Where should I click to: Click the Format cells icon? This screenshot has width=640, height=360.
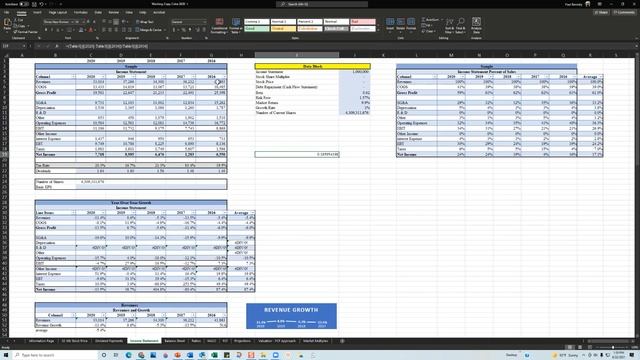pyautogui.click(x=411, y=24)
